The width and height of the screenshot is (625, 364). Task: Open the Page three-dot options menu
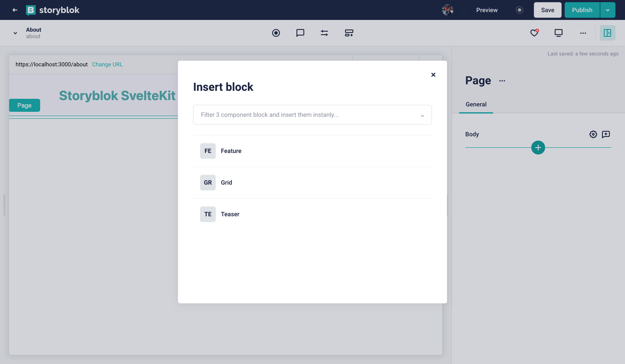click(x=502, y=81)
